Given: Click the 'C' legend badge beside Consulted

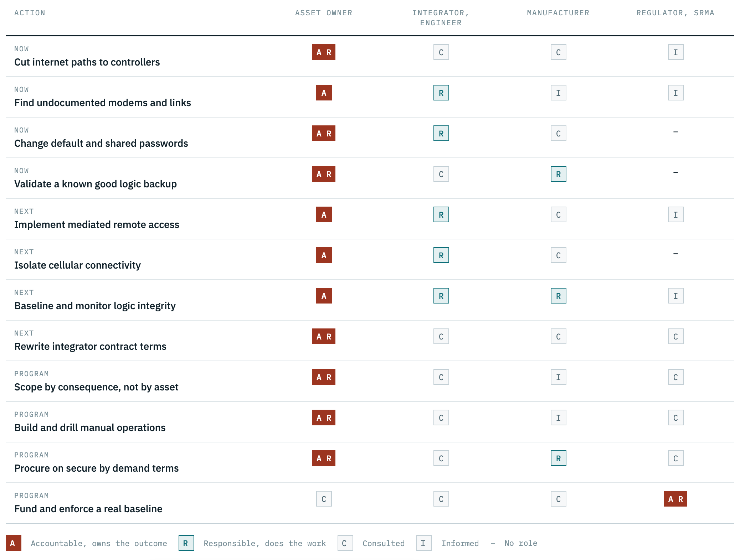Looking at the screenshot, I should 345,543.
